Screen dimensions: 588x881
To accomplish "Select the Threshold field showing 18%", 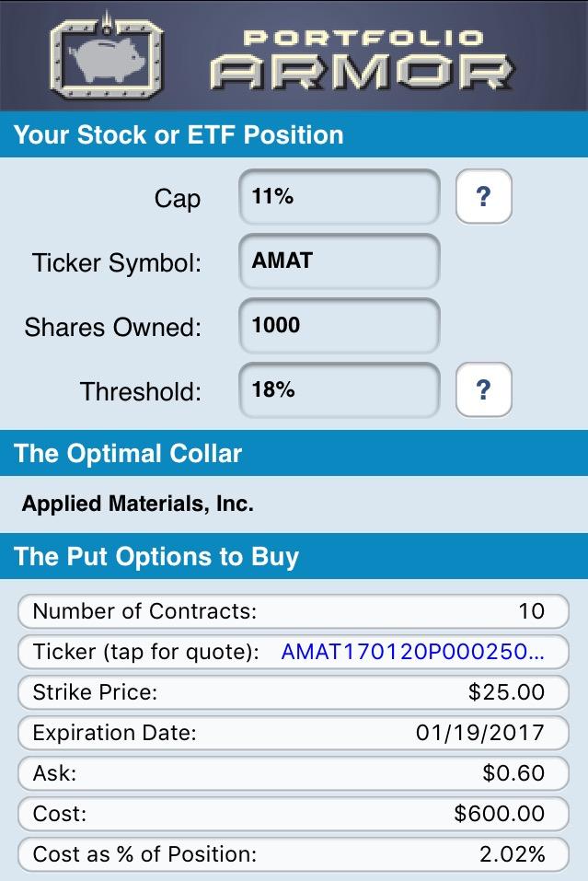I will click(338, 390).
